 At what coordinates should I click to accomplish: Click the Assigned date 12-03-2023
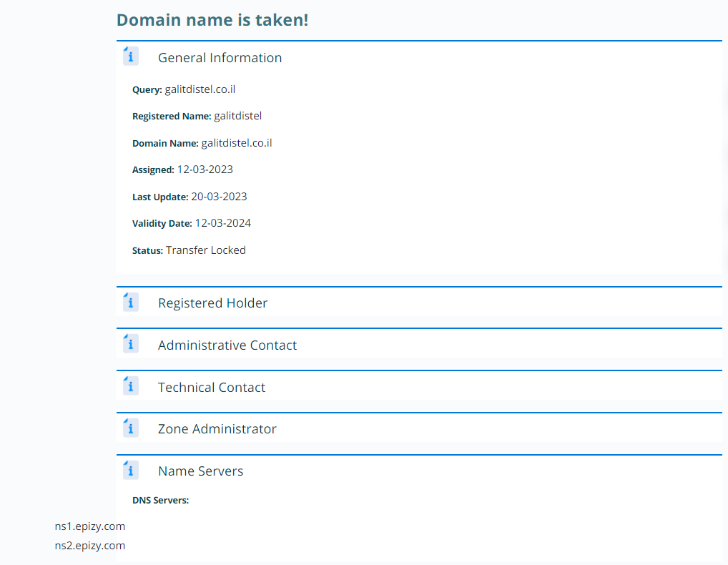[205, 169]
